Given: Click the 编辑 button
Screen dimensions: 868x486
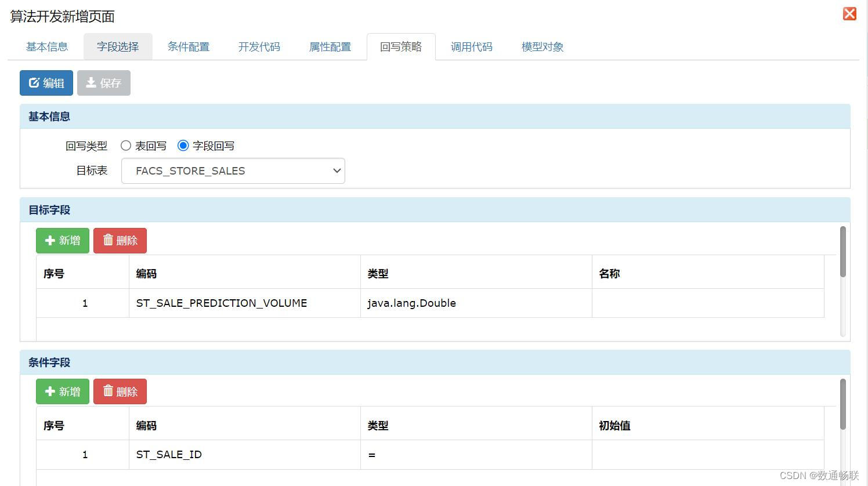Looking at the screenshot, I should [46, 83].
